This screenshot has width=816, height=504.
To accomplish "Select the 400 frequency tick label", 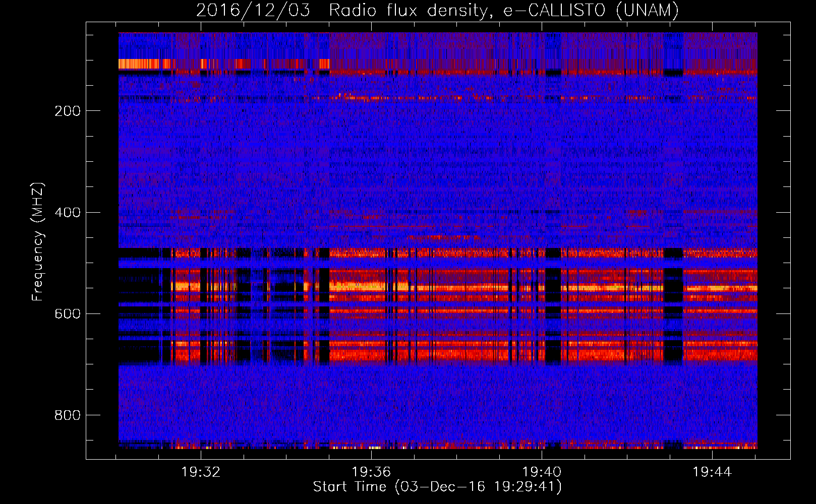I will (x=68, y=212).
